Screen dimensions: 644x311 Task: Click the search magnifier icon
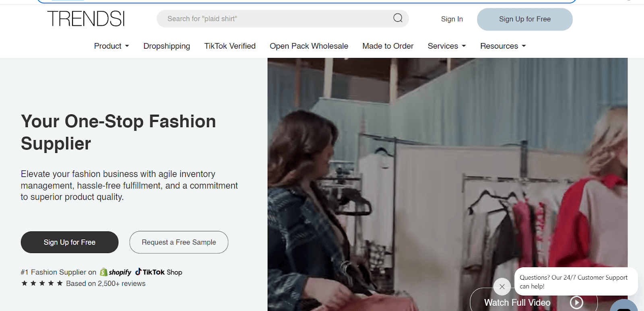(x=398, y=18)
